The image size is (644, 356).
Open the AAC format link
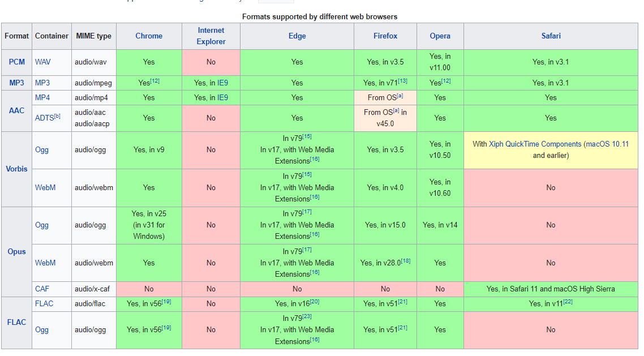click(17, 111)
